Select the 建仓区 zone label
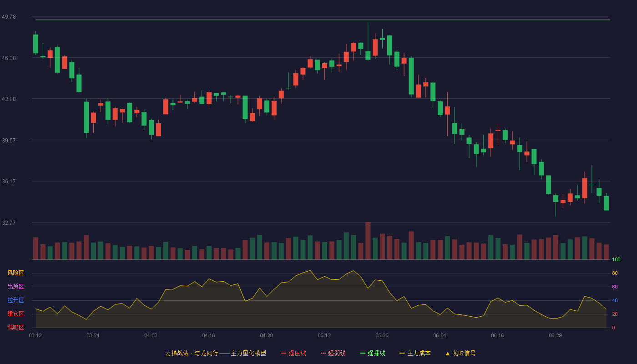Viewport: 637px width, 364px height. tap(15, 314)
